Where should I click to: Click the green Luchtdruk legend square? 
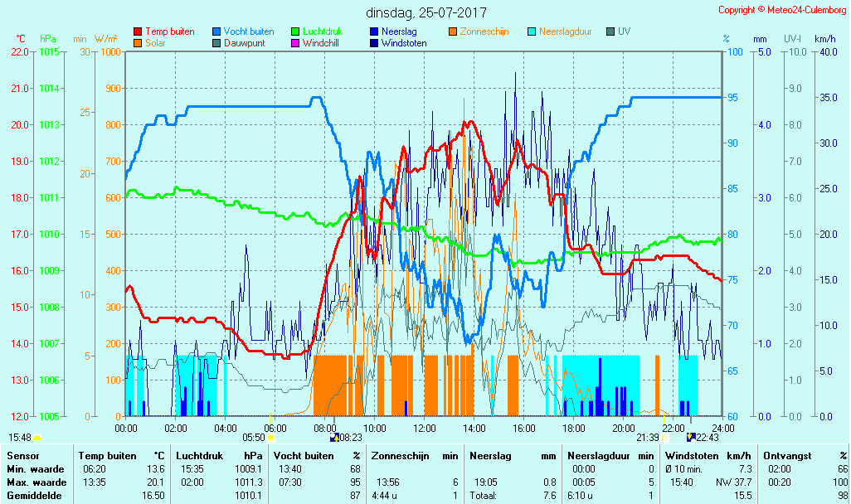click(295, 32)
